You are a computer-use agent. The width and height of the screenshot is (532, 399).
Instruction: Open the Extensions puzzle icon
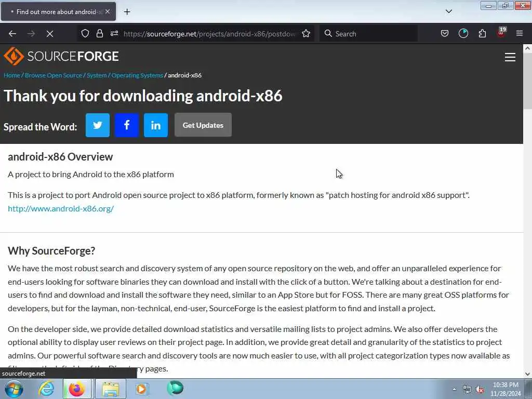pyautogui.click(x=482, y=33)
